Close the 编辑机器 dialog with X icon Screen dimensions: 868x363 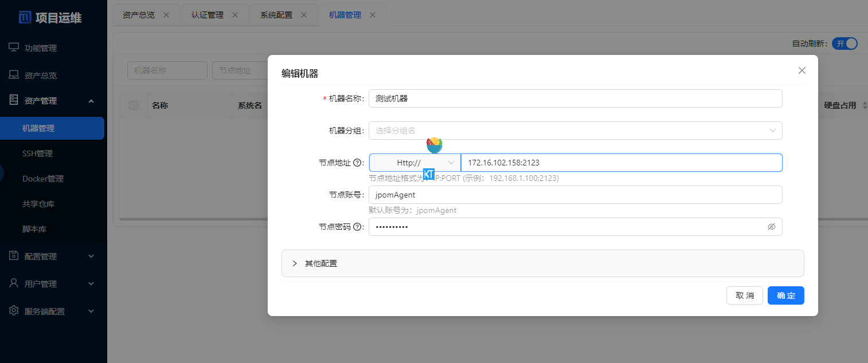tap(801, 70)
